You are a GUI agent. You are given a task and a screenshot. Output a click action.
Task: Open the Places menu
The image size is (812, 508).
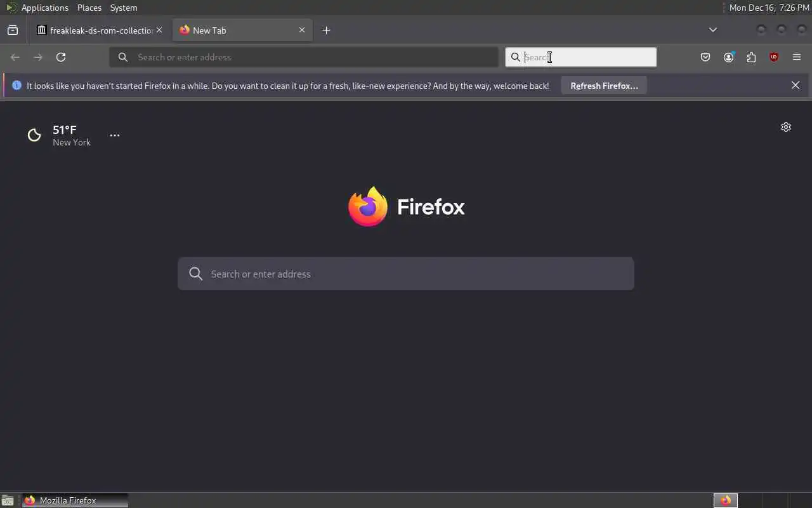89,8
